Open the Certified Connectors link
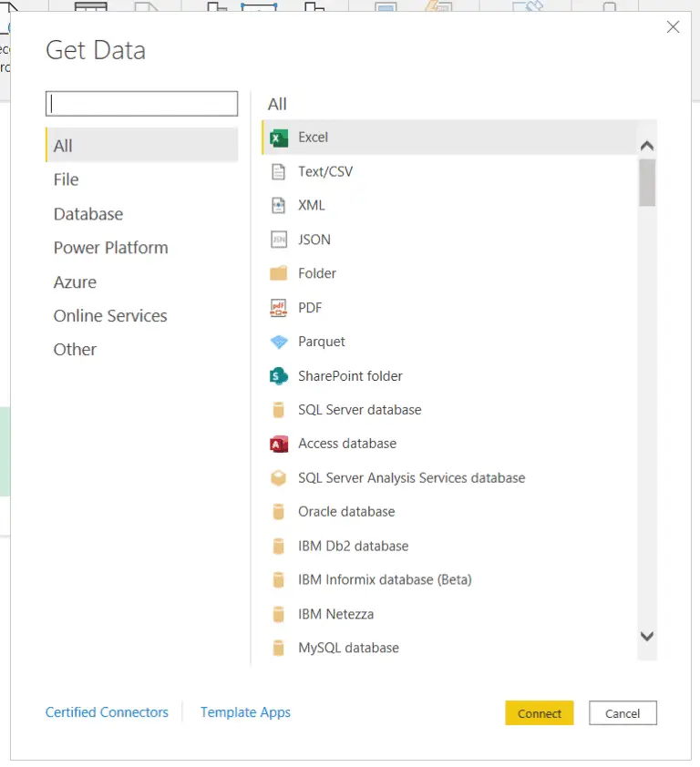 [107, 712]
